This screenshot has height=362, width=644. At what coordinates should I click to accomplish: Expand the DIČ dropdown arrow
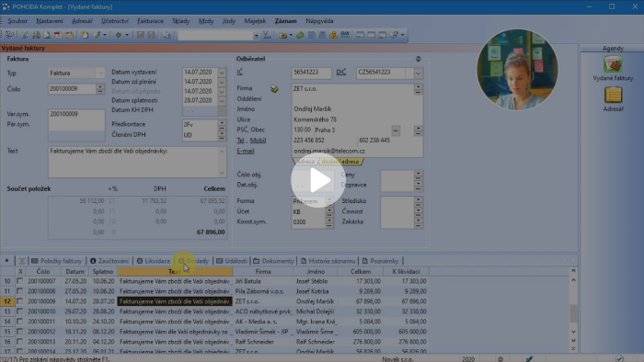418,73
